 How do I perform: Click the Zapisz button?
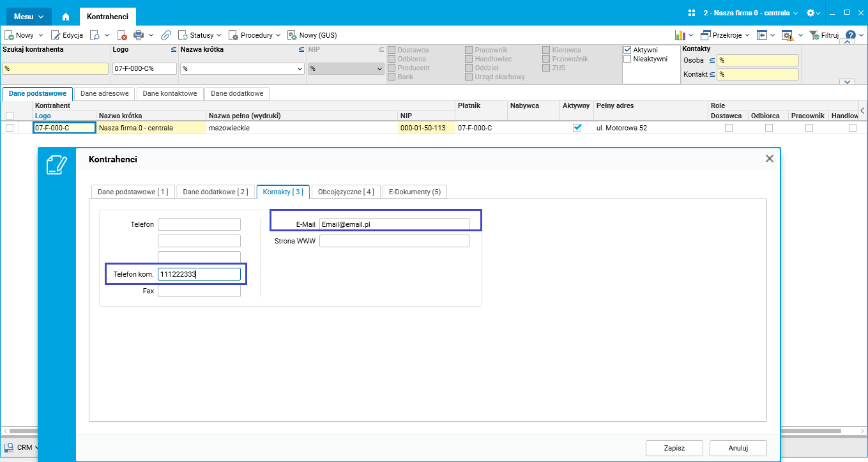point(674,448)
